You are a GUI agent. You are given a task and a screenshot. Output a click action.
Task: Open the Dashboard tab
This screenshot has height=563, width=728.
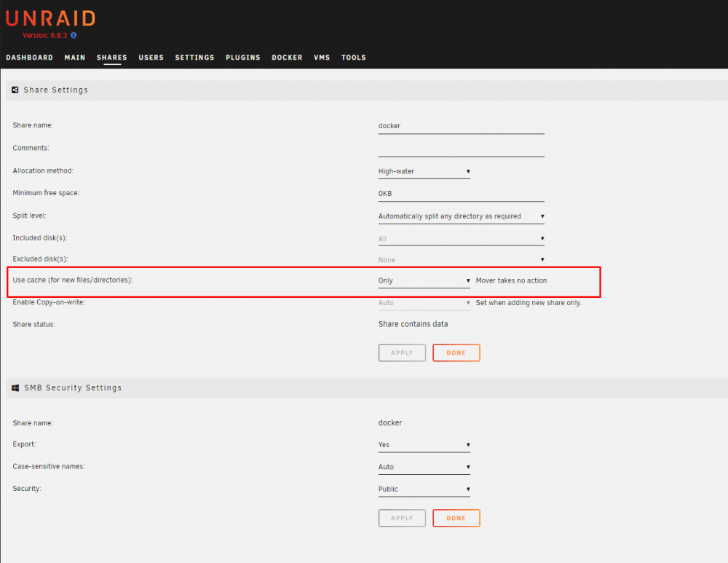click(x=29, y=58)
